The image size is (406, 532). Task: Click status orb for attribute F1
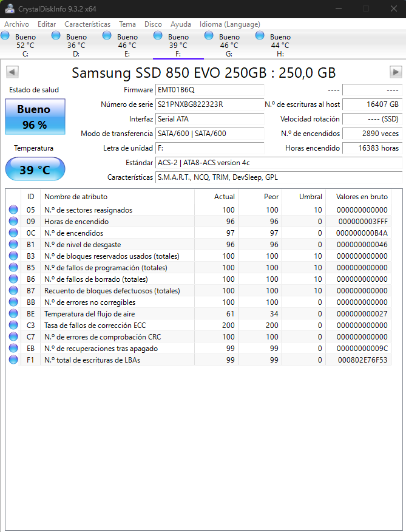(x=13, y=360)
